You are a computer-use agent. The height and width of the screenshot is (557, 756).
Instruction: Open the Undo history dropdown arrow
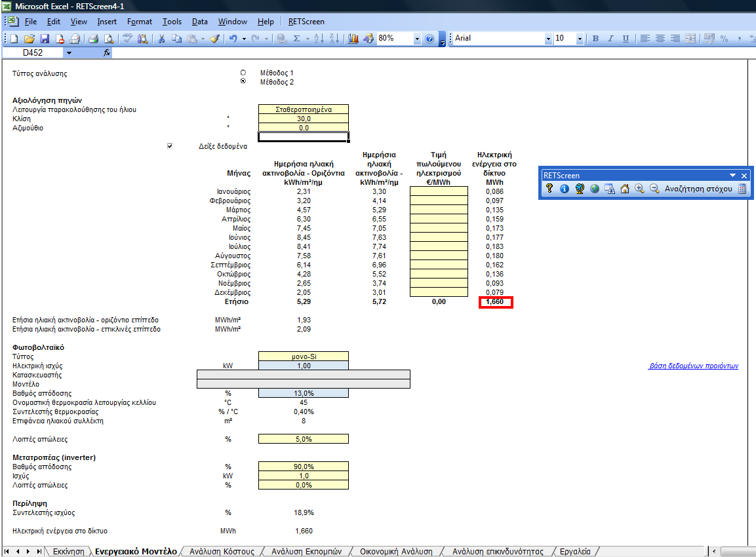244,39
